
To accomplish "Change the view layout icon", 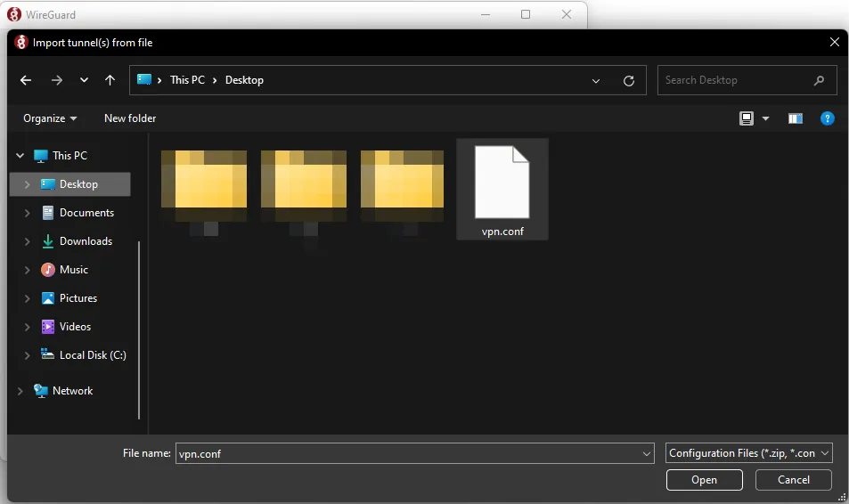I will 747,118.
